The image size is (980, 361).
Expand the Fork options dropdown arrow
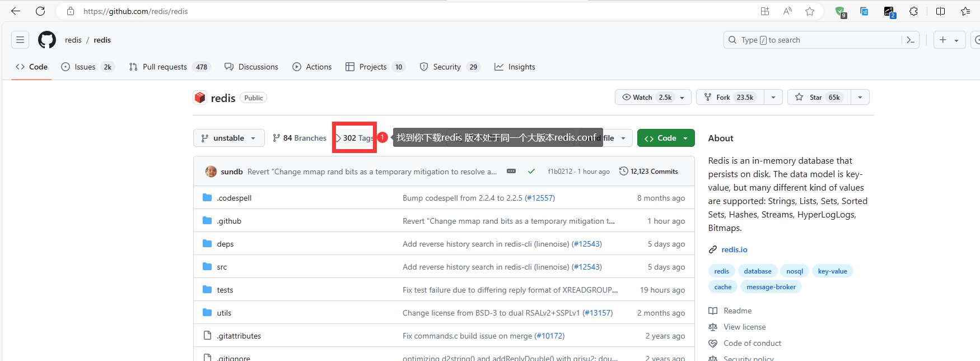click(x=773, y=97)
